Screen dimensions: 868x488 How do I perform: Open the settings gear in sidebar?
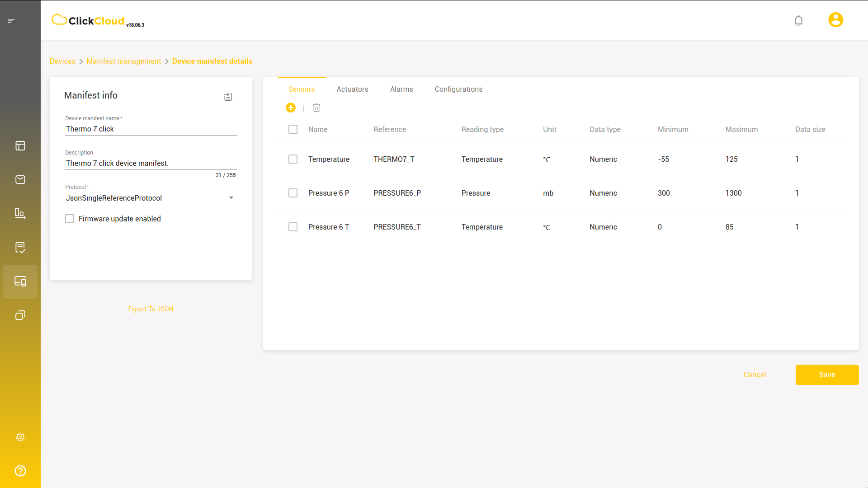point(20,437)
